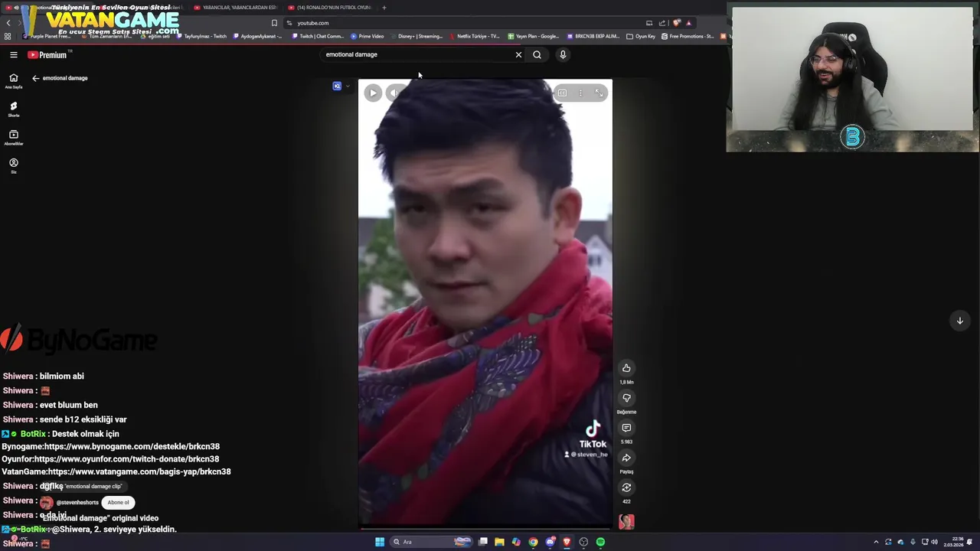
Task: Expand the Short to fullscreen
Action: coord(599,93)
